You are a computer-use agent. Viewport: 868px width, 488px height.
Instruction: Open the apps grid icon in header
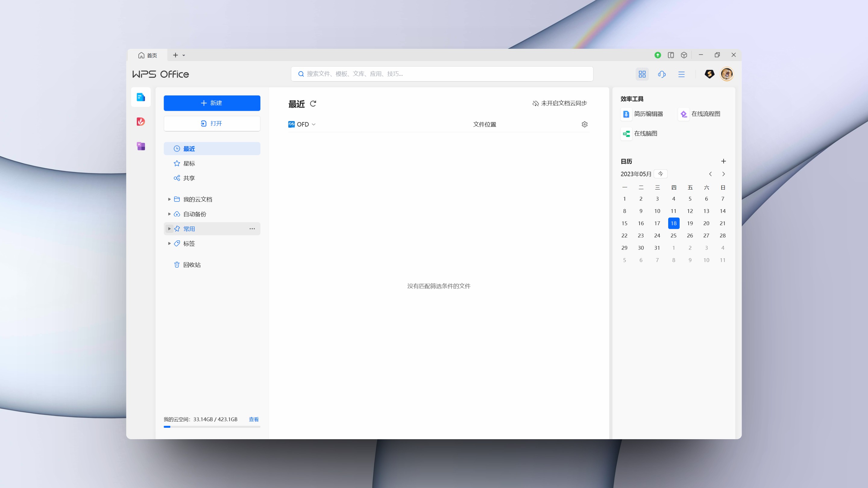click(642, 74)
